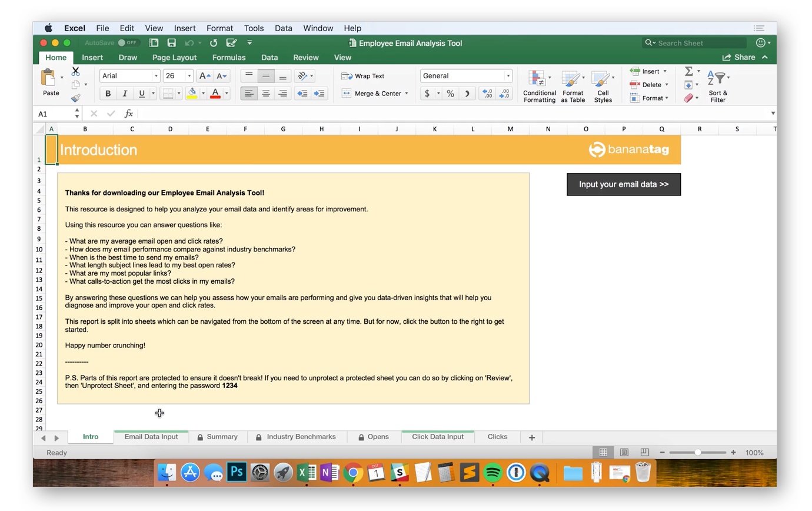Set middle vertical alignment
Viewport: 812px width, 511px height.
click(x=266, y=76)
